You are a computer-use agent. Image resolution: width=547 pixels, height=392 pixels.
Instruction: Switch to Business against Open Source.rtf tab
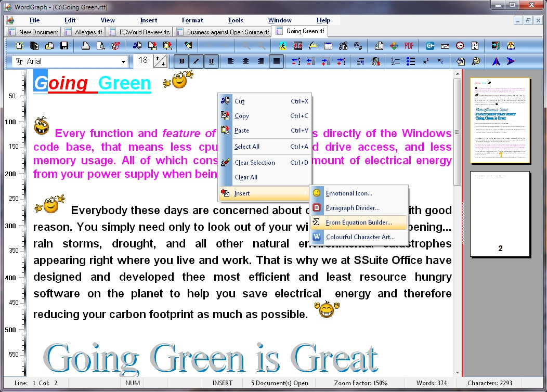tap(223, 32)
